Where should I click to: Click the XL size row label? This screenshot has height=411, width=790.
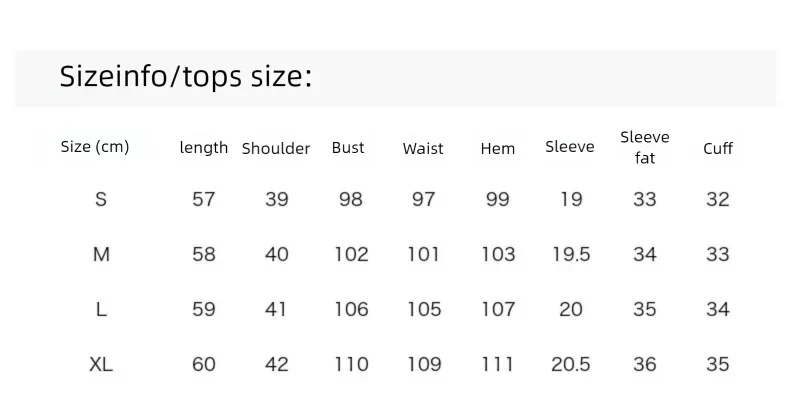click(x=101, y=364)
